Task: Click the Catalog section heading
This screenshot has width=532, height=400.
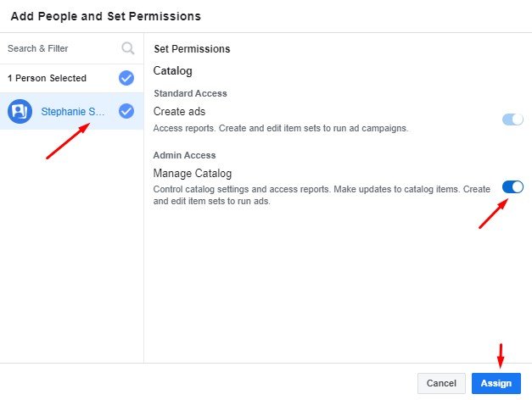Action: (x=172, y=71)
